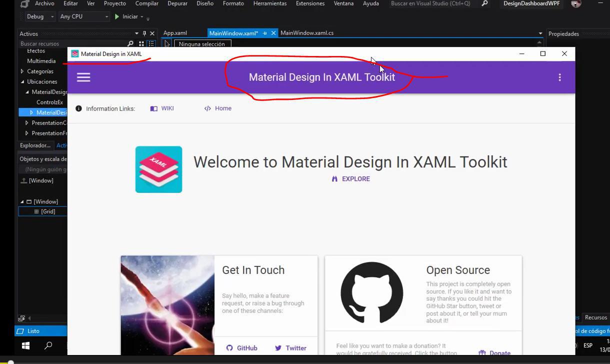The height and width of the screenshot is (364, 610).
Task: Open the Herramientas menu
Action: pyautogui.click(x=270, y=3)
